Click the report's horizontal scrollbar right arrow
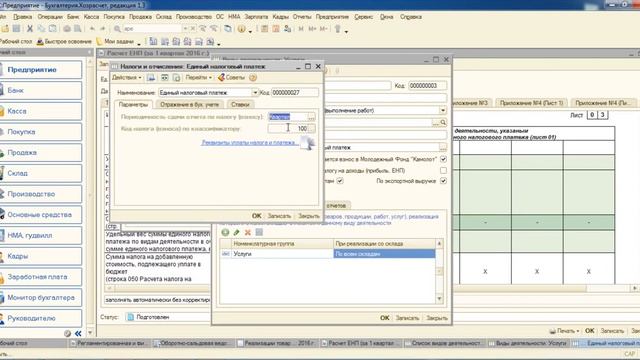The width and height of the screenshot is (640, 360). 635,288
